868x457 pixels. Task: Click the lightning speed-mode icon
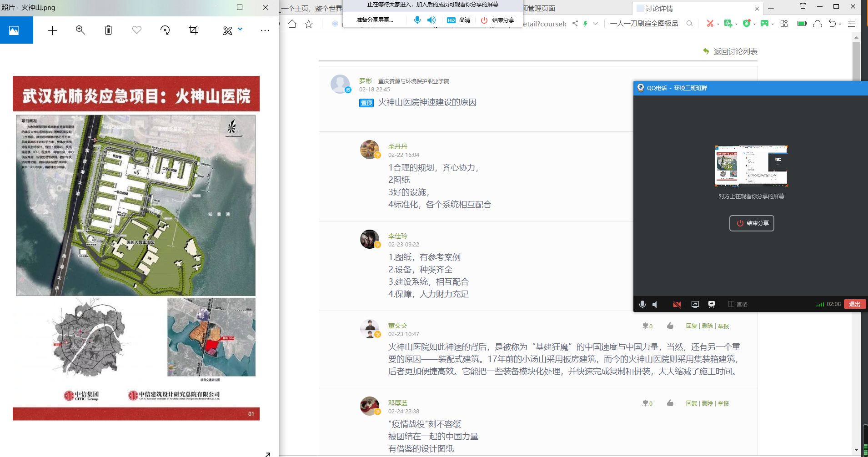click(x=585, y=23)
